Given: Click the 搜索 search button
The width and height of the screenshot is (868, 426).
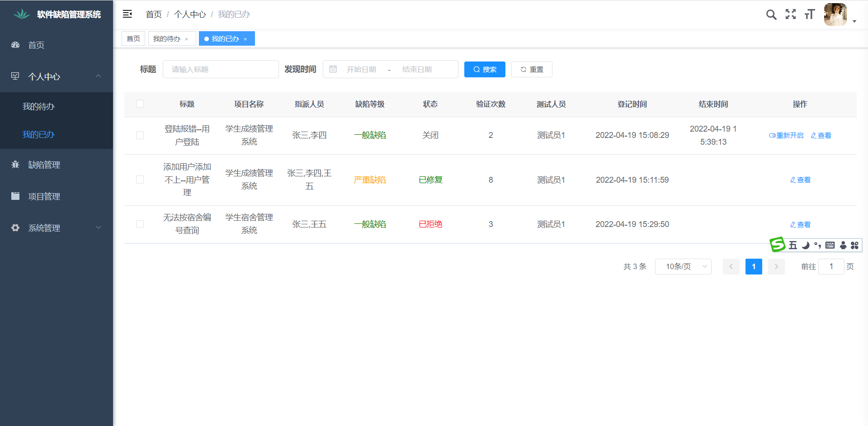Looking at the screenshot, I should click(485, 69).
